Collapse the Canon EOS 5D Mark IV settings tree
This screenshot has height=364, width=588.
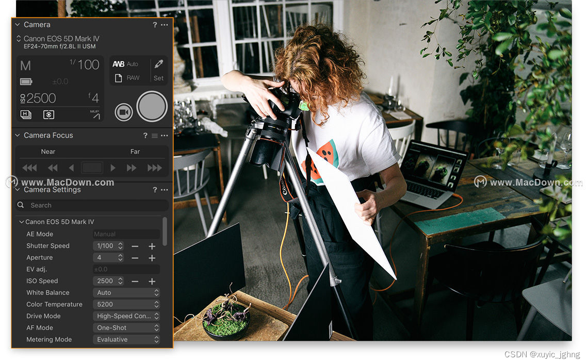pyautogui.click(x=21, y=222)
